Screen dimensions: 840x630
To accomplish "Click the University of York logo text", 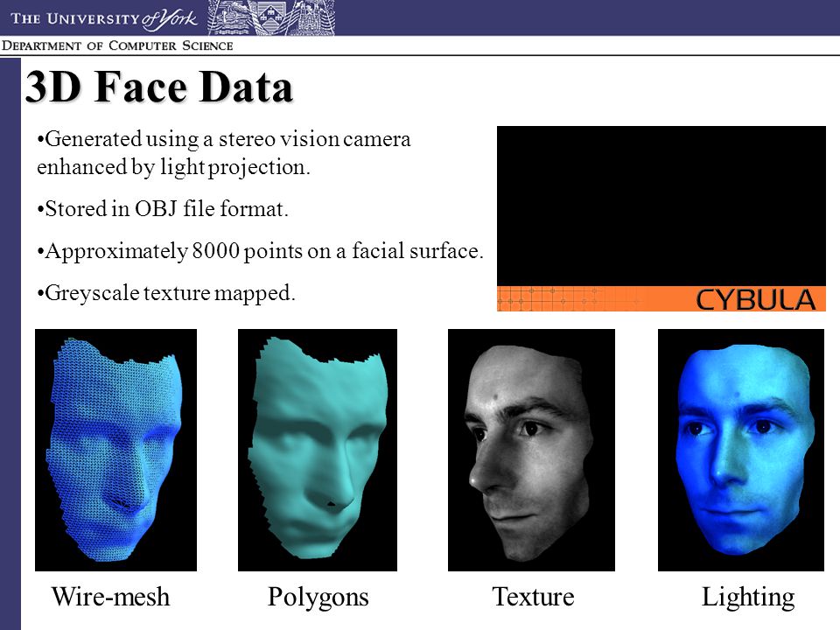I will point(104,18).
